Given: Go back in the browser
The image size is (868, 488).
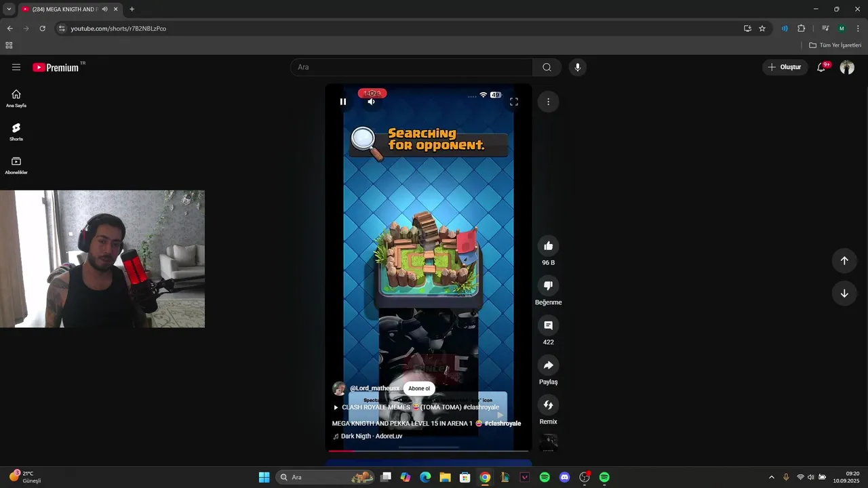Looking at the screenshot, I should pyautogui.click(x=9, y=28).
